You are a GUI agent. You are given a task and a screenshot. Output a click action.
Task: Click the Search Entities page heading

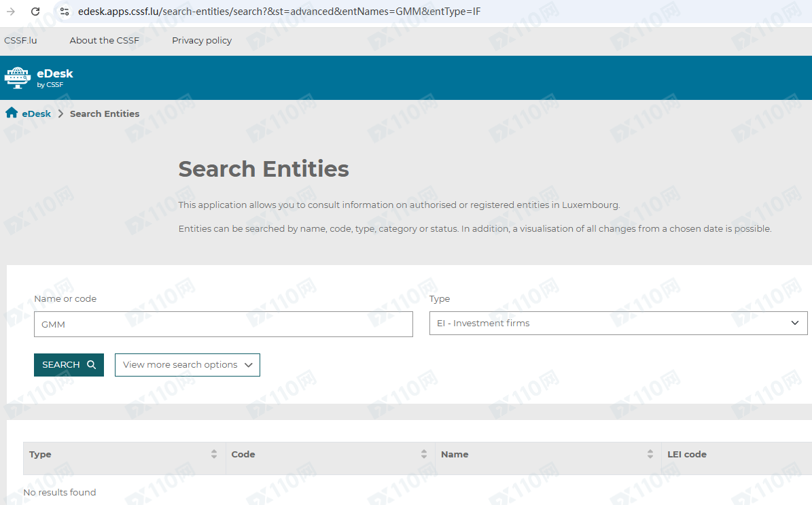[x=264, y=169]
